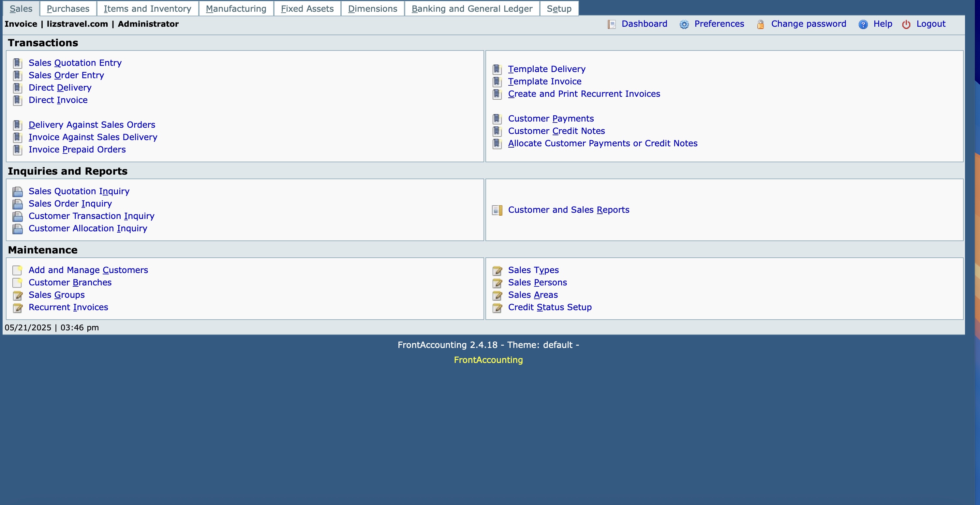
Task: Click the Help question mark icon
Action: pos(863,24)
